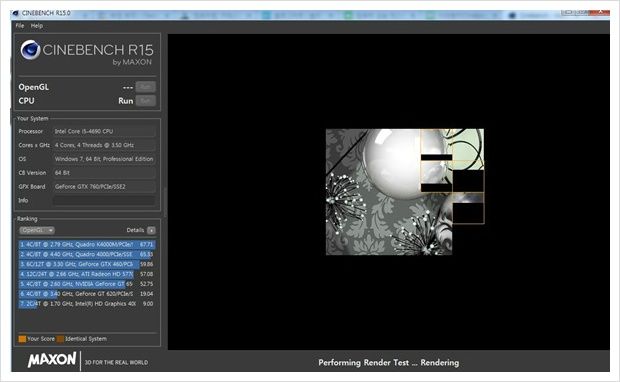The image size is (620, 382).
Task: Select ranking row 7 Intel HD Graphics
Action: pos(87,304)
